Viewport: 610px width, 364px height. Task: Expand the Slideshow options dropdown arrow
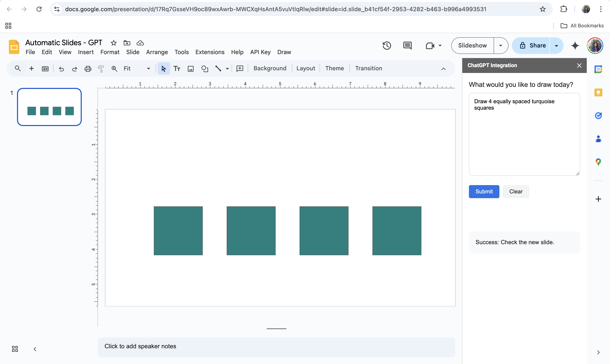pyautogui.click(x=500, y=46)
